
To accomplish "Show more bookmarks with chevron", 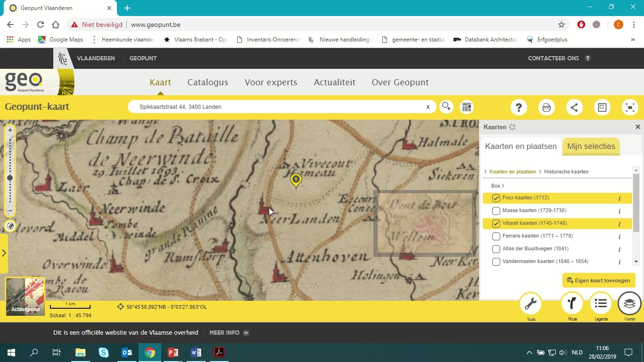I will click(x=633, y=40).
